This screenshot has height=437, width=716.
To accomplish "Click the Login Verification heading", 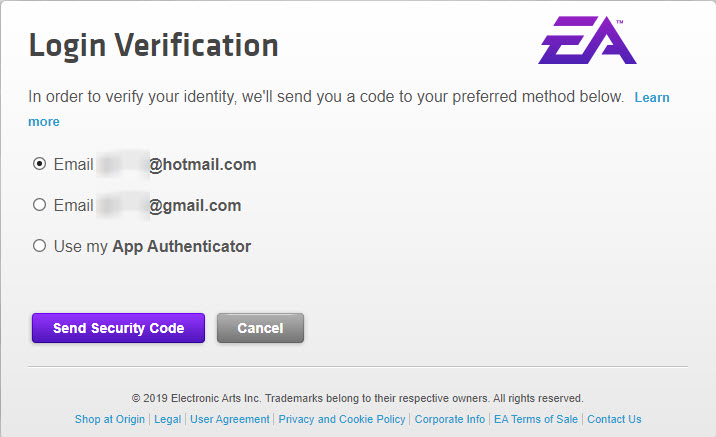I will [x=153, y=45].
